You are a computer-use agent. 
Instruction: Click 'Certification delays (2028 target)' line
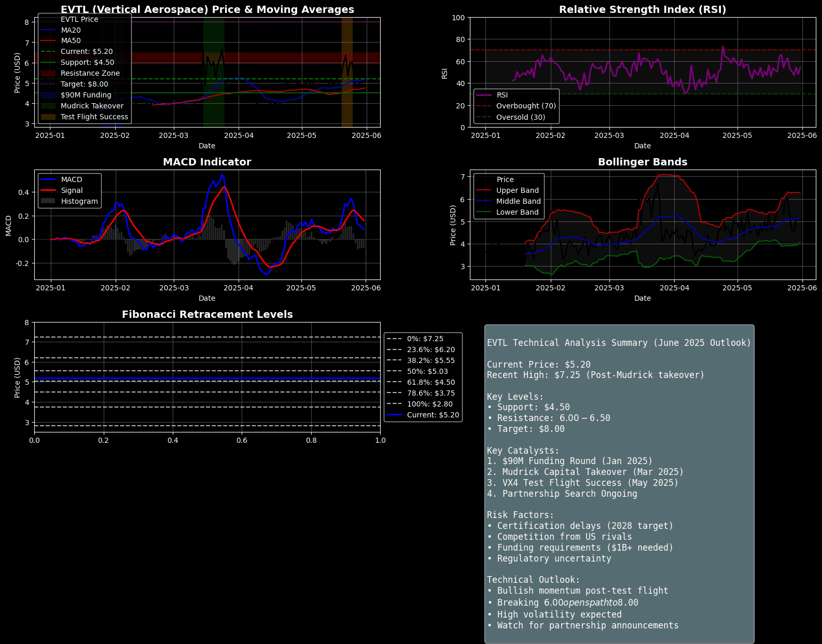(x=580, y=526)
